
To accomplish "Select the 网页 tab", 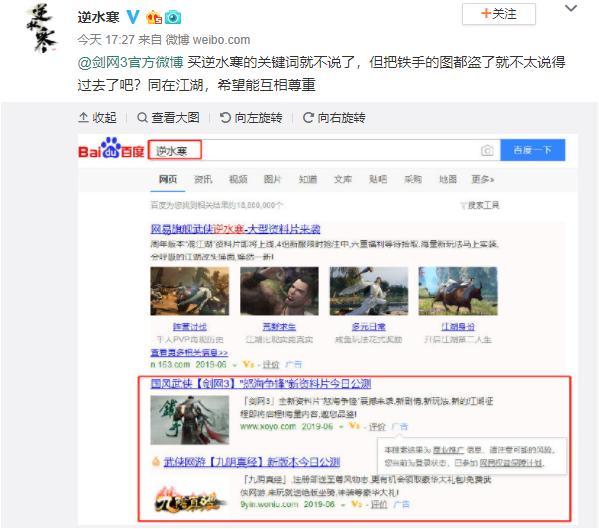I will click(168, 179).
